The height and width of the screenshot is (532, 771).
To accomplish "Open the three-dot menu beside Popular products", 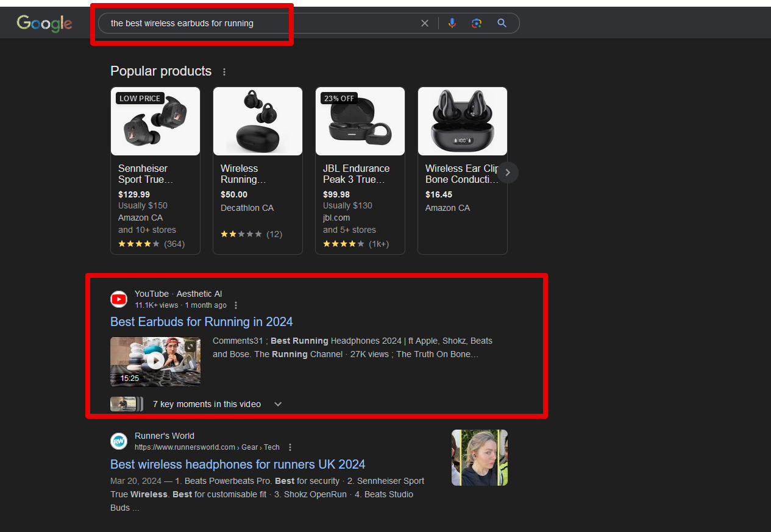I will tap(224, 71).
